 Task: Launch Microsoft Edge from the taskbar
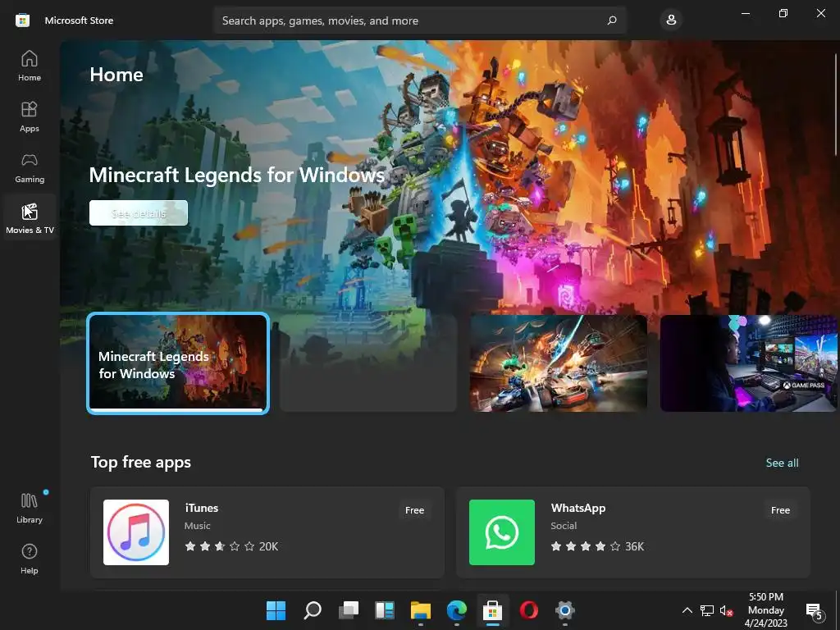click(456, 610)
